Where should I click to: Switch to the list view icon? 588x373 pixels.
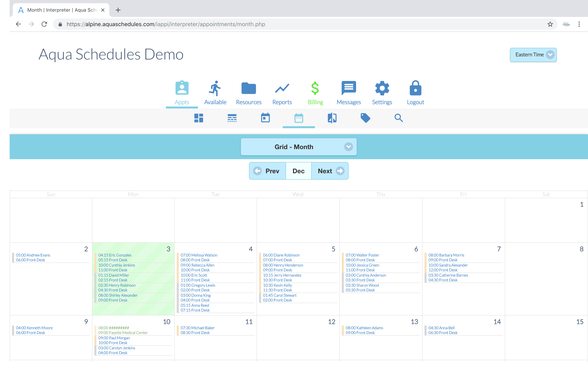tap(232, 118)
